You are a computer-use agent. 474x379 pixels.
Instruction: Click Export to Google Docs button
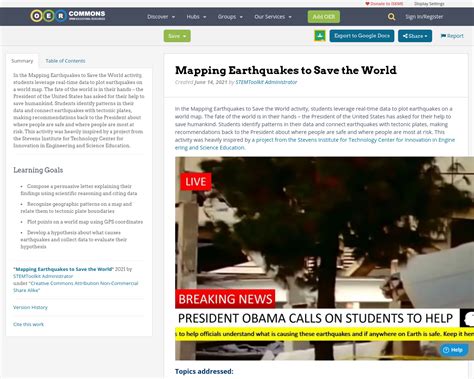(362, 36)
